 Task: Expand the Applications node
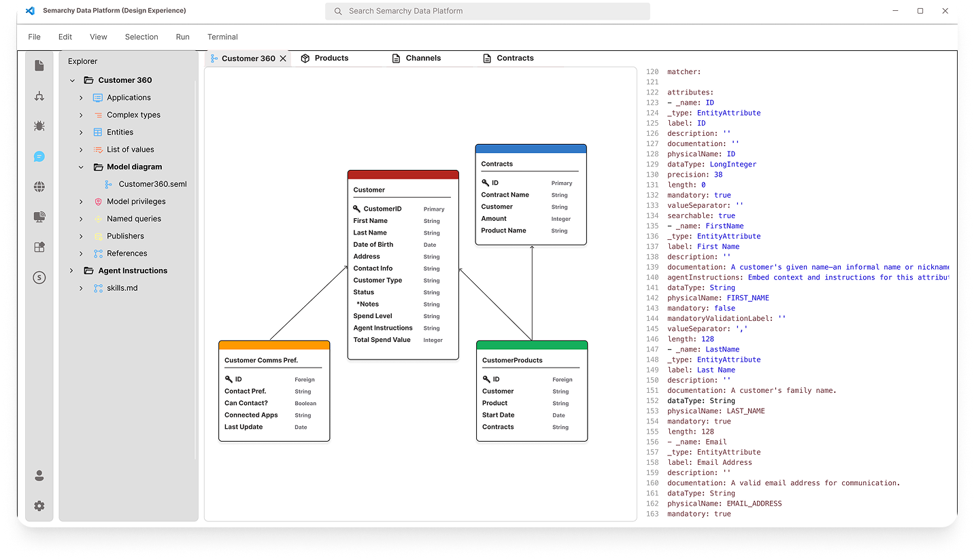(x=81, y=98)
